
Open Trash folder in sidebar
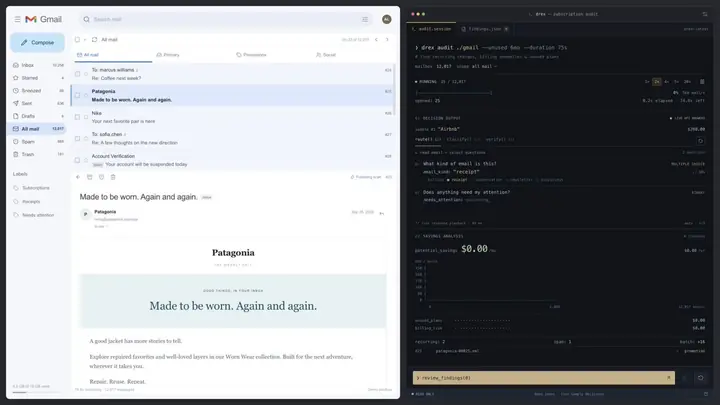[38, 154]
